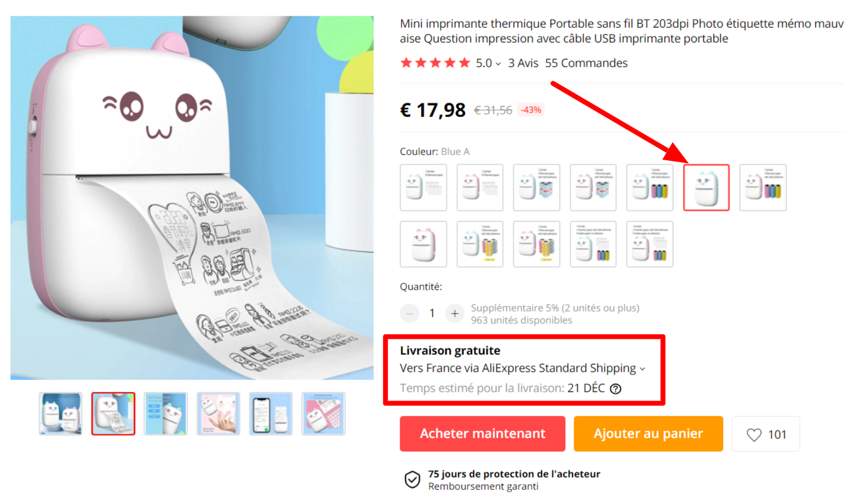This screenshot has width=868, height=495.
Task: Decrease quantity with the minus button
Action: [409, 313]
